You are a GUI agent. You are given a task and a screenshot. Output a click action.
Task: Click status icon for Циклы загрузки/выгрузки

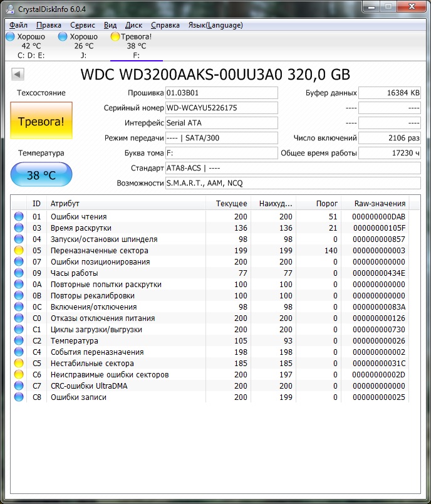[19, 329]
